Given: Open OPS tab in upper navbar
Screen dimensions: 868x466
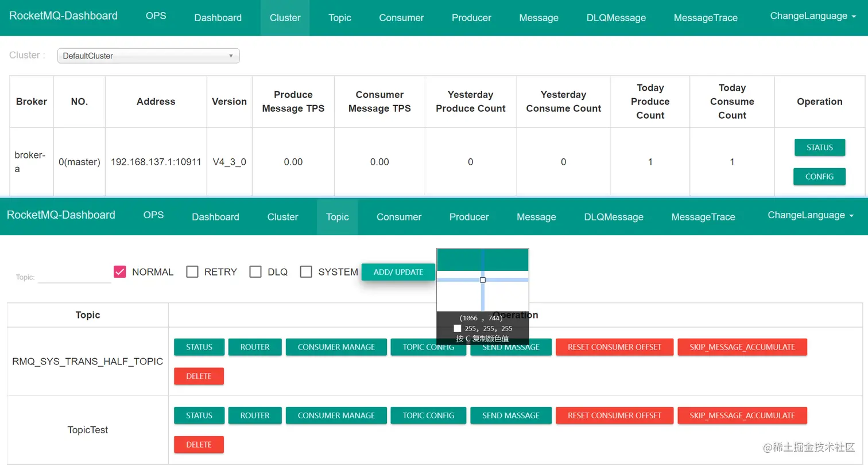Looking at the screenshot, I should click(x=156, y=16).
